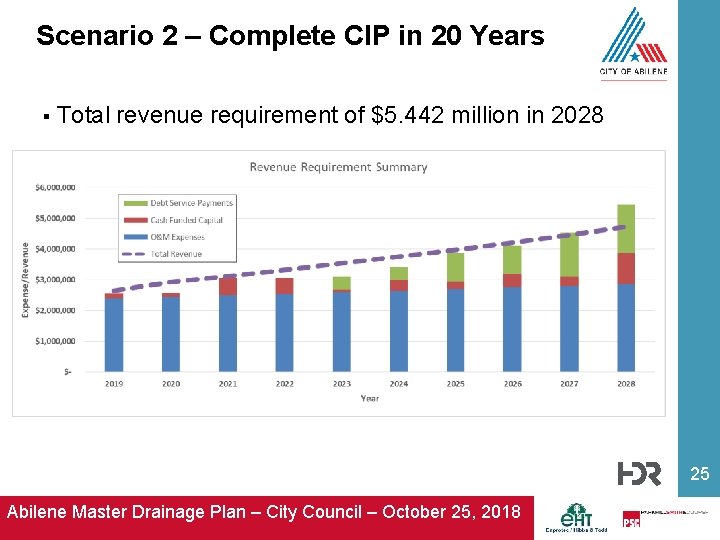Screen dimensions: 720x540
Task: Click the 2022 x-axis label
Action: pyautogui.click(x=285, y=383)
